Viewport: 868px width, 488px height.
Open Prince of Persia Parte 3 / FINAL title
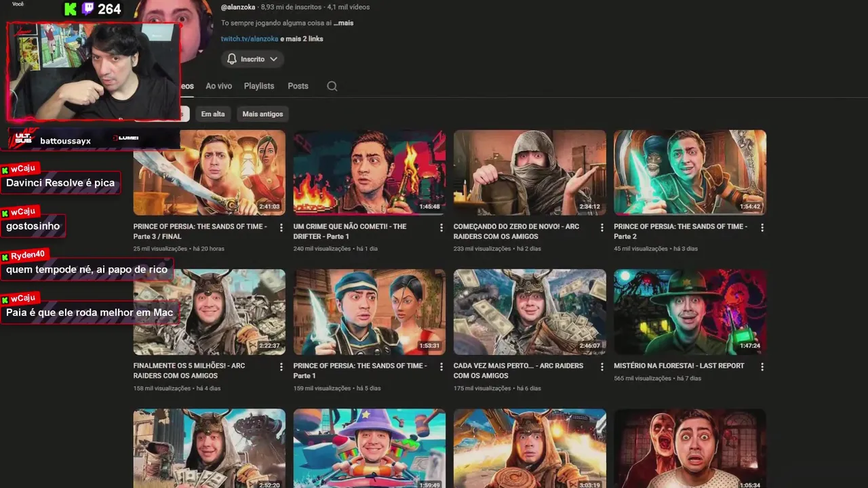click(x=201, y=231)
